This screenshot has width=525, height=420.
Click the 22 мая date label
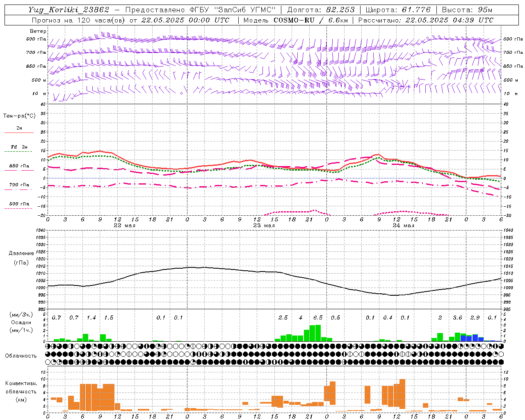coord(124,226)
